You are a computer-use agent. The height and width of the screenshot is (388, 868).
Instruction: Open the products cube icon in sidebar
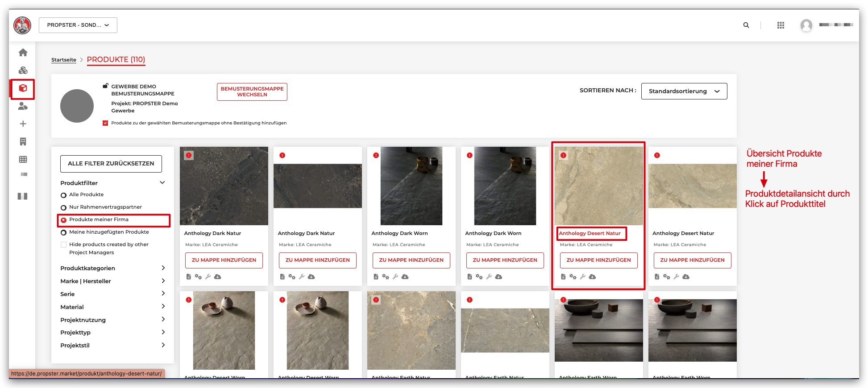point(23,88)
